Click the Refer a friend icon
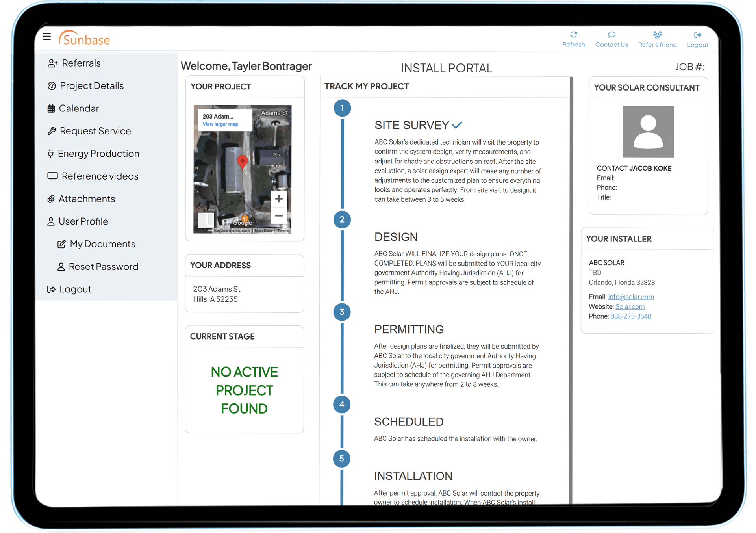The width and height of the screenshot is (756, 533). pos(657,35)
